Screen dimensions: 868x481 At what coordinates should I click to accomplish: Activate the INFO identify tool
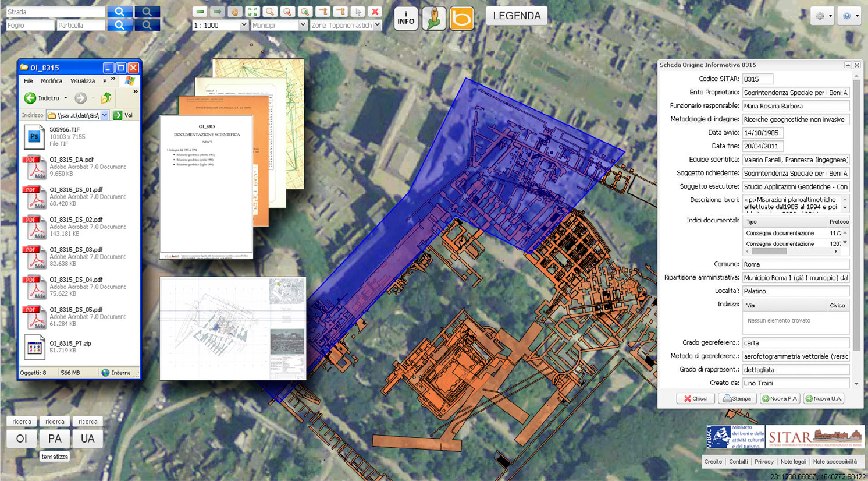(405, 18)
